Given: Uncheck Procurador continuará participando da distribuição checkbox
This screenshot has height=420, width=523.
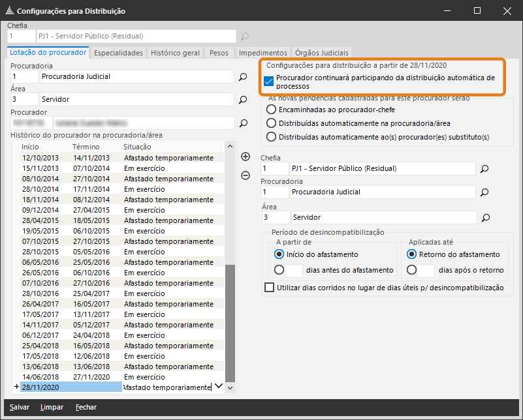Looking at the screenshot, I should (x=268, y=82).
